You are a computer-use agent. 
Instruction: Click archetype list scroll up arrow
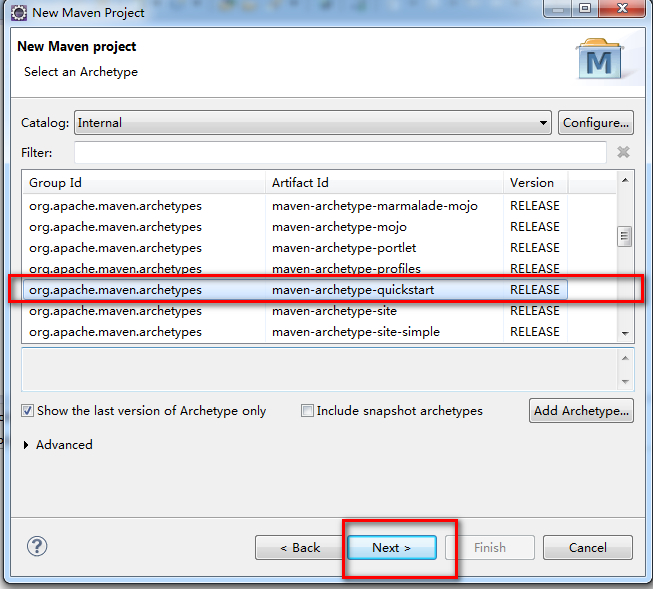(625, 180)
